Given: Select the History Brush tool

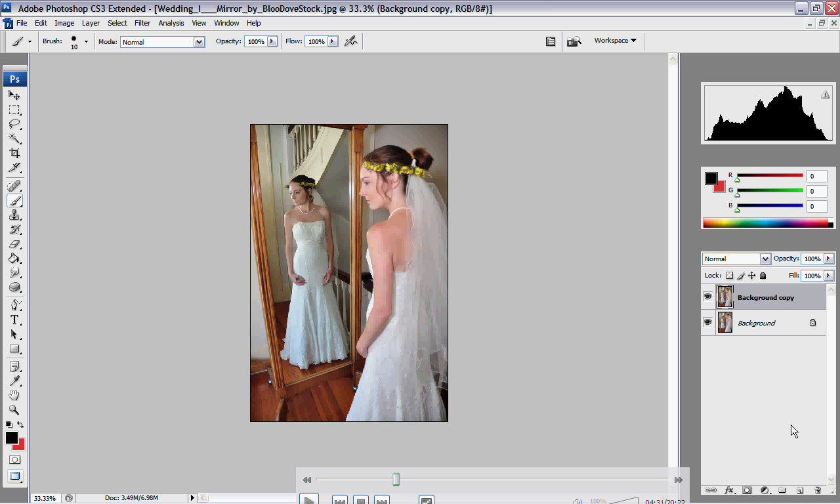Looking at the screenshot, I should [x=14, y=230].
